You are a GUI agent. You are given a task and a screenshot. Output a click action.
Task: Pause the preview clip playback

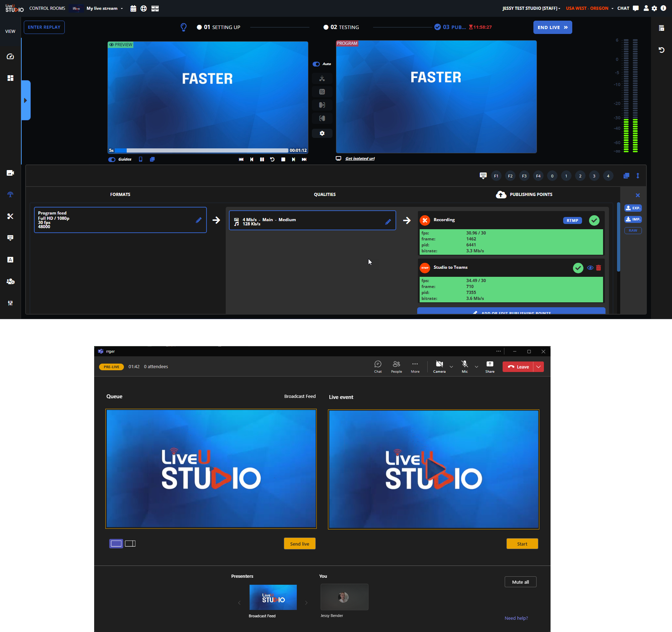click(x=262, y=160)
